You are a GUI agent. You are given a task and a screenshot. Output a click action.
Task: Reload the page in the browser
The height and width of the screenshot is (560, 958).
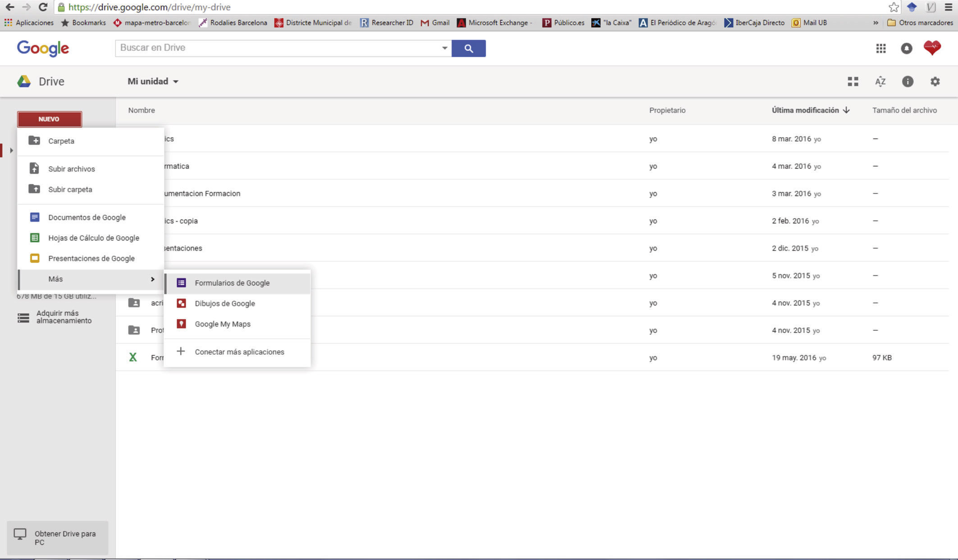click(x=43, y=7)
